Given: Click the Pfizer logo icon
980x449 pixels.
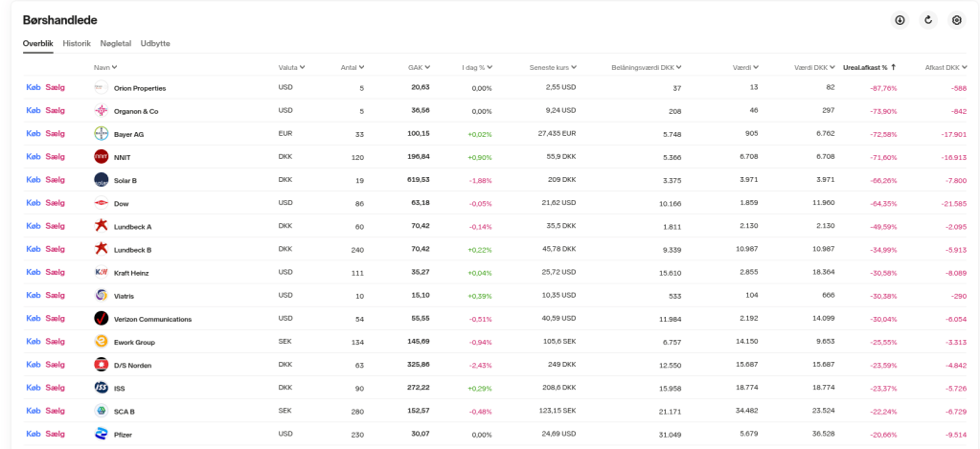Looking at the screenshot, I should pyautogui.click(x=102, y=434).
